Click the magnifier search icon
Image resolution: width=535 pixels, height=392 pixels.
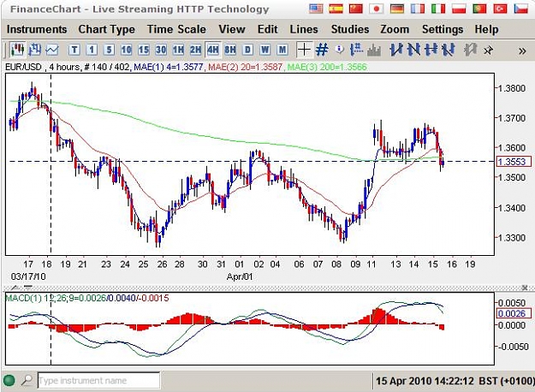(x=27, y=380)
